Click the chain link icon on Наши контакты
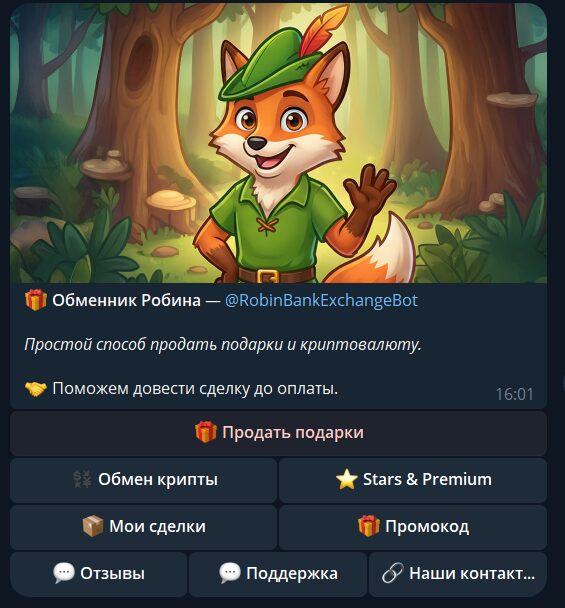This screenshot has width=565, height=608. tap(392, 573)
